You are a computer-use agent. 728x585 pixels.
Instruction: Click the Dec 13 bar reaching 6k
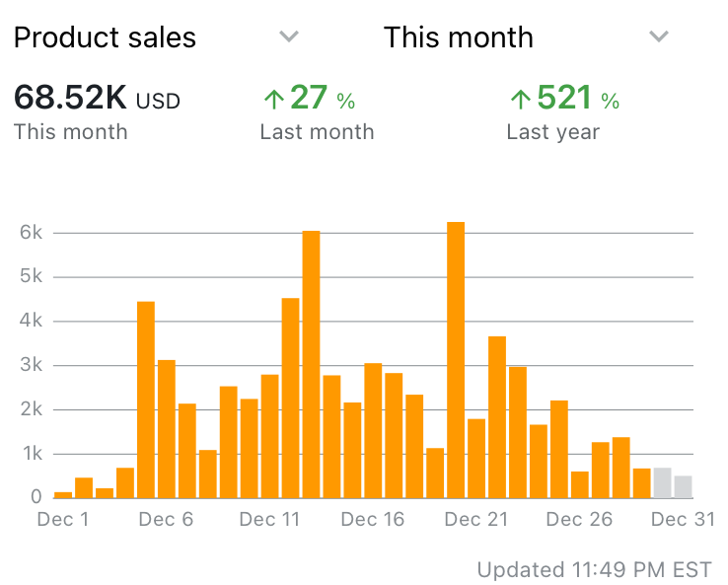click(311, 364)
